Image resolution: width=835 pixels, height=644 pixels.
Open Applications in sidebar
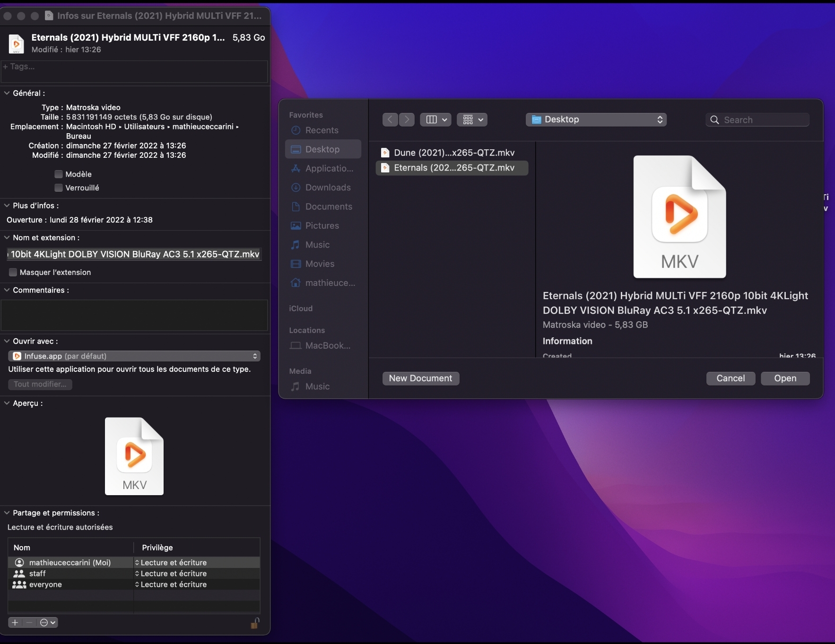pos(323,168)
